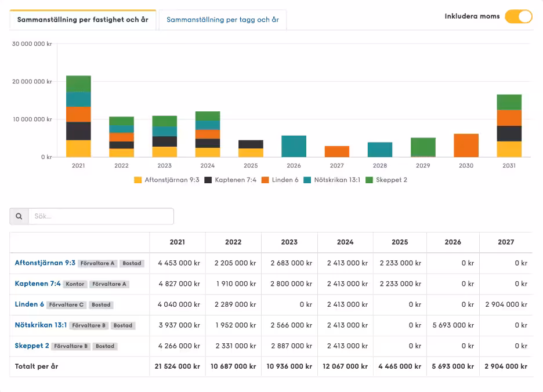Select the 2 904 000 kr cell in Linden row
The image size is (543, 392).
(506, 304)
